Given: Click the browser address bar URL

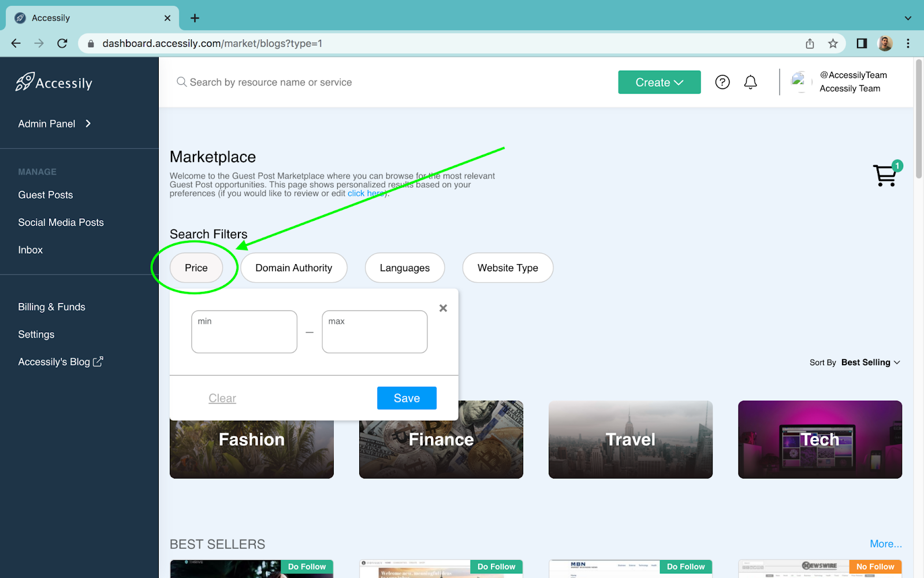Looking at the screenshot, I should coord(213,43).
